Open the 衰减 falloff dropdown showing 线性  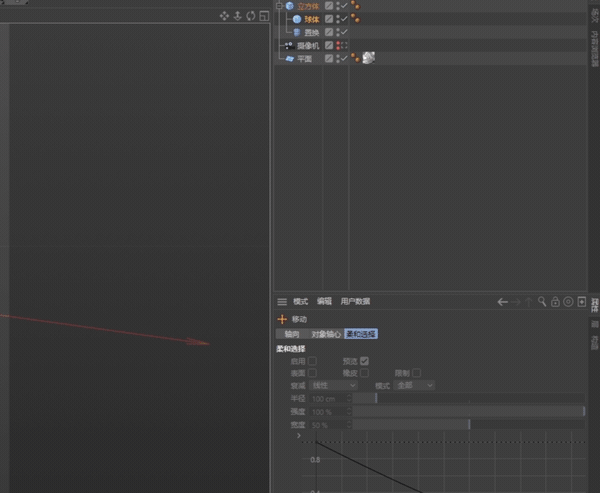tap(333, 385)
